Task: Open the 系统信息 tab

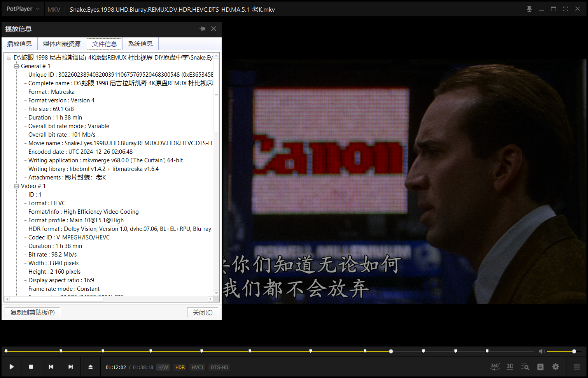Action: (140, 44)
